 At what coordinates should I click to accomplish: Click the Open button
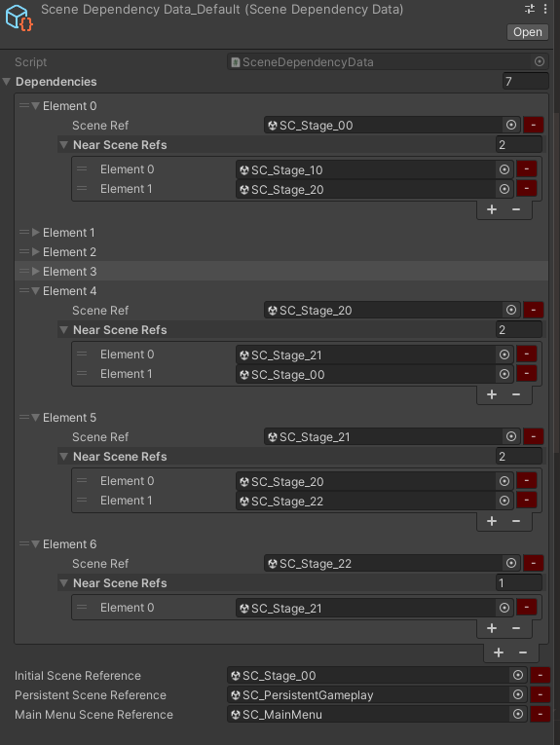tap(527, 32)
